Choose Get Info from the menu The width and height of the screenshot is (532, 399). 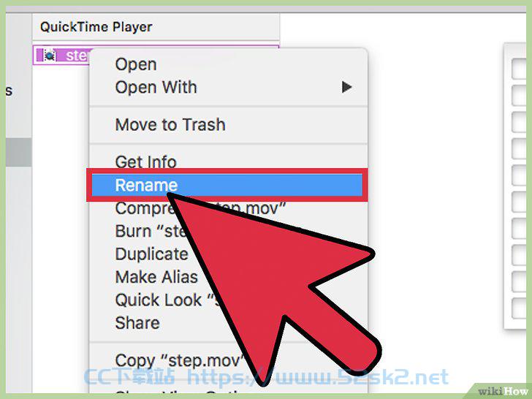point(146,161)
